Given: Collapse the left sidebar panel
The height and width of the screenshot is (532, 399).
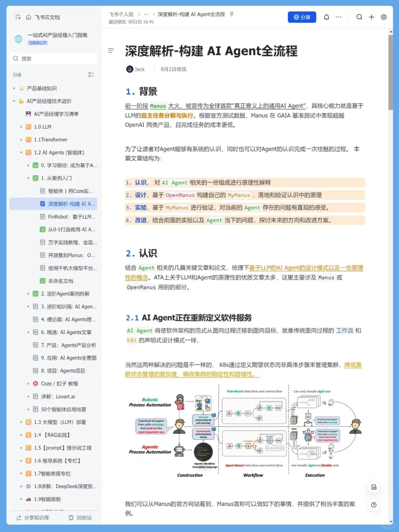Looking at the screenshot, I should click(x=17, y=17).
